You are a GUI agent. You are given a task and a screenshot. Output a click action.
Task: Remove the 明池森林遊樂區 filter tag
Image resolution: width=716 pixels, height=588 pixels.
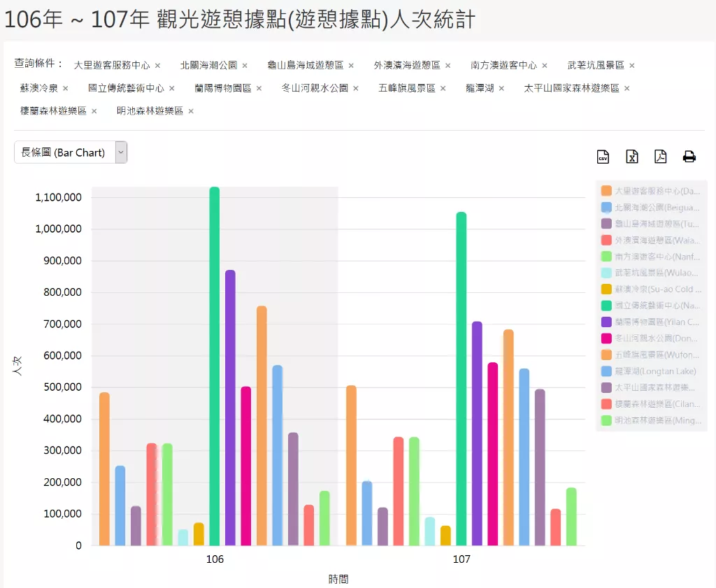[191, 111]
